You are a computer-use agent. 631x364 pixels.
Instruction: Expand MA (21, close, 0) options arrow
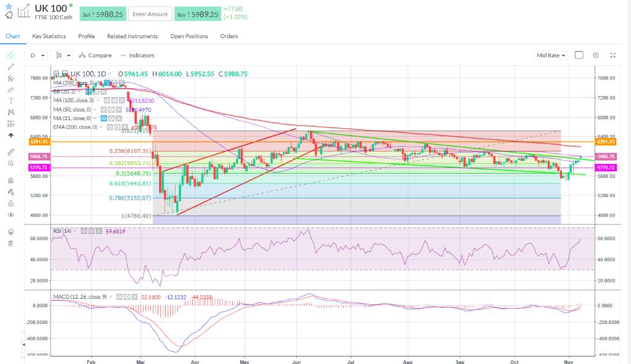point(95,118)
